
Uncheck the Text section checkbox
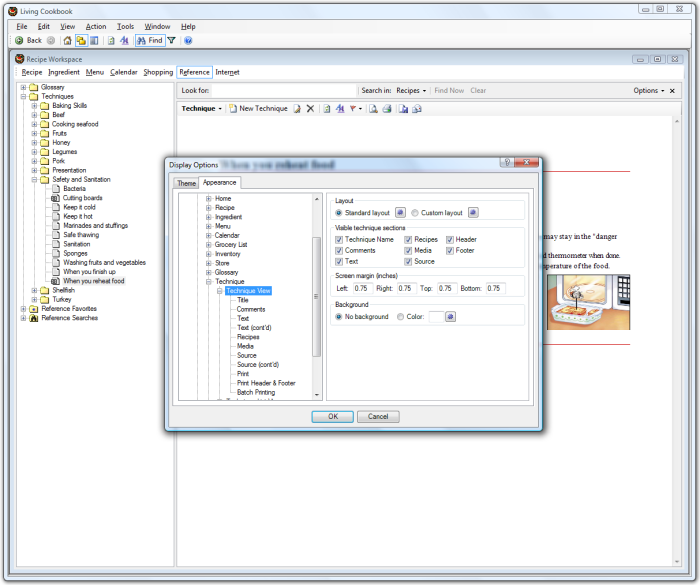pos(339,261)
